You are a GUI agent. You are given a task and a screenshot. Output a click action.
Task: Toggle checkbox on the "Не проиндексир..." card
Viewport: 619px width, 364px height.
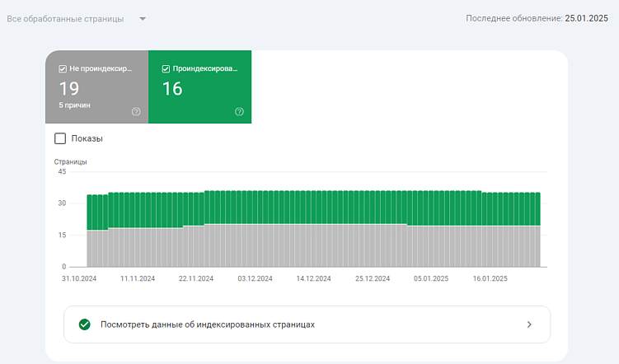[x=63, y=69]
